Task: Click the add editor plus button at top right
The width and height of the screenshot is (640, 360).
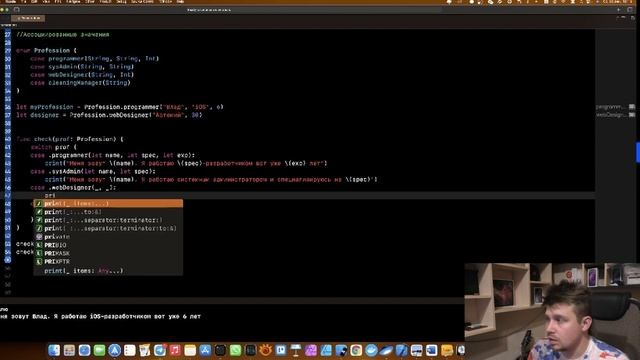Action: 618,9
